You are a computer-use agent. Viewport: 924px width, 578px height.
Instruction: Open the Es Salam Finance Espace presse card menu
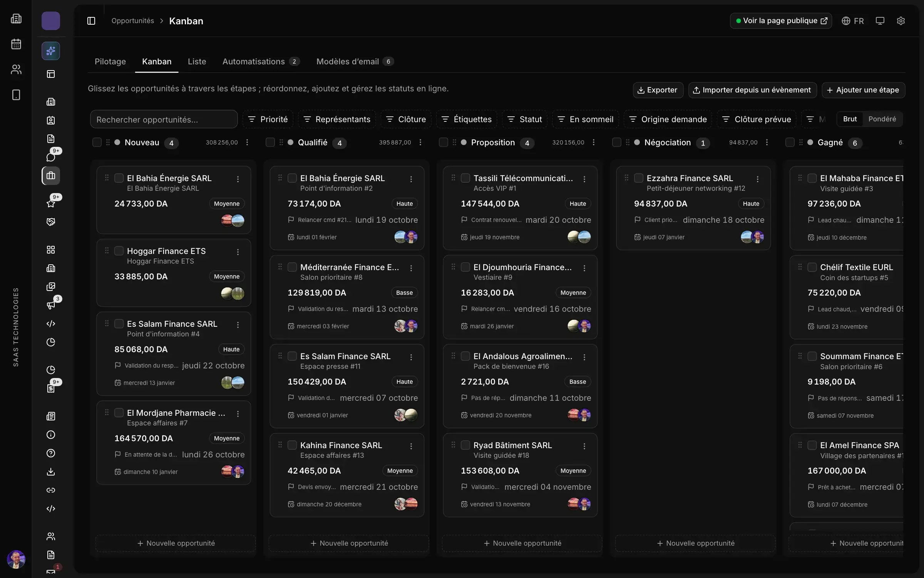tap(411, 357)
